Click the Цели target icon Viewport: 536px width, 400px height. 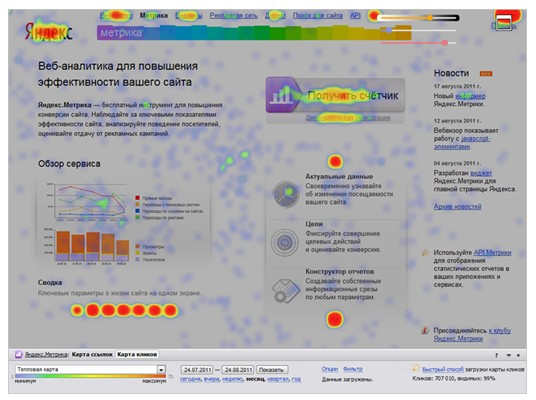point(284,242)
